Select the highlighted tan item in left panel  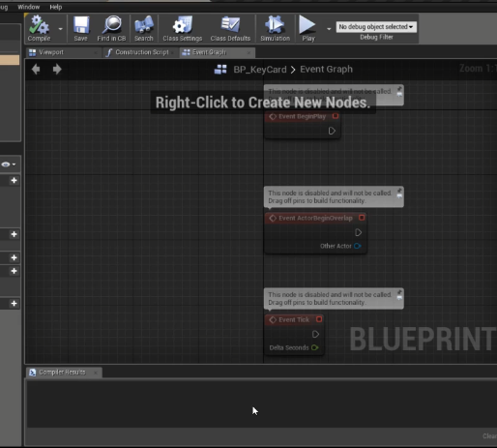10,60
